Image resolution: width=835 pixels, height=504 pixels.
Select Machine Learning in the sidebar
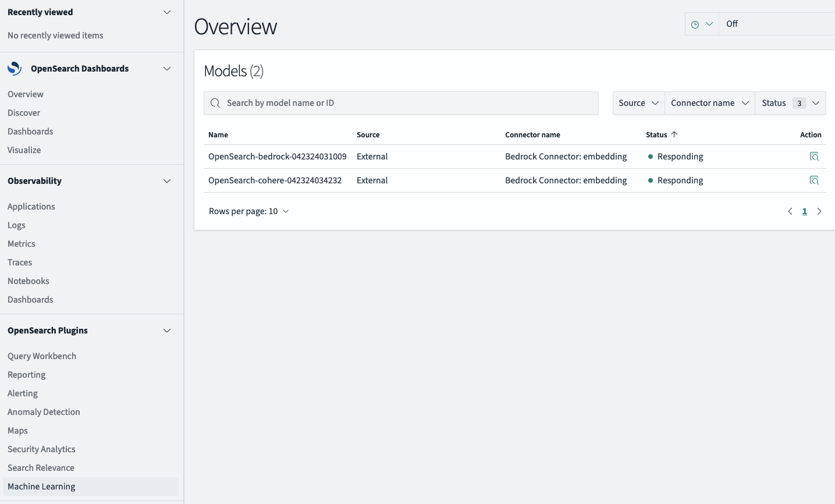[x=91, y=487]
